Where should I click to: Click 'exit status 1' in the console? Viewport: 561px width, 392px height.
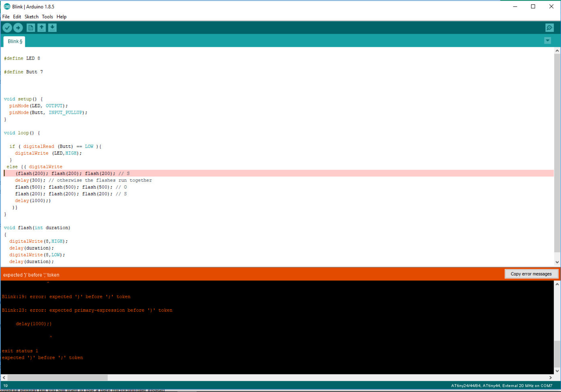coord(20,351)
